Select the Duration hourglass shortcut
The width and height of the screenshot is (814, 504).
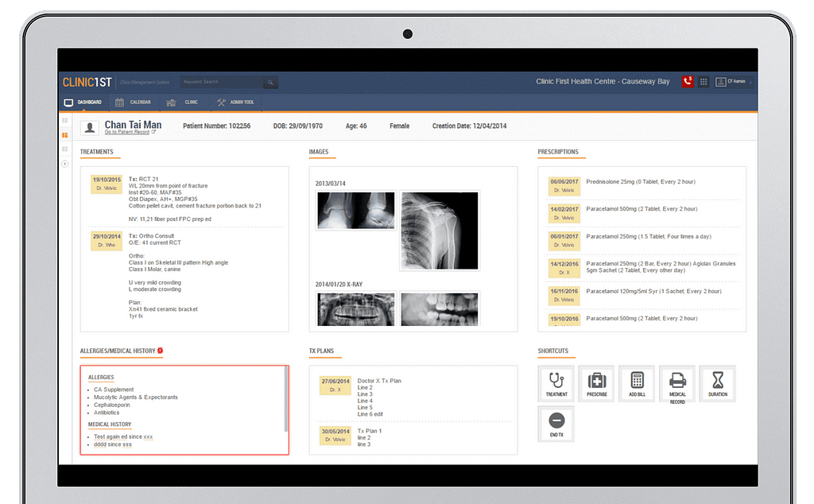pos(718,383)
